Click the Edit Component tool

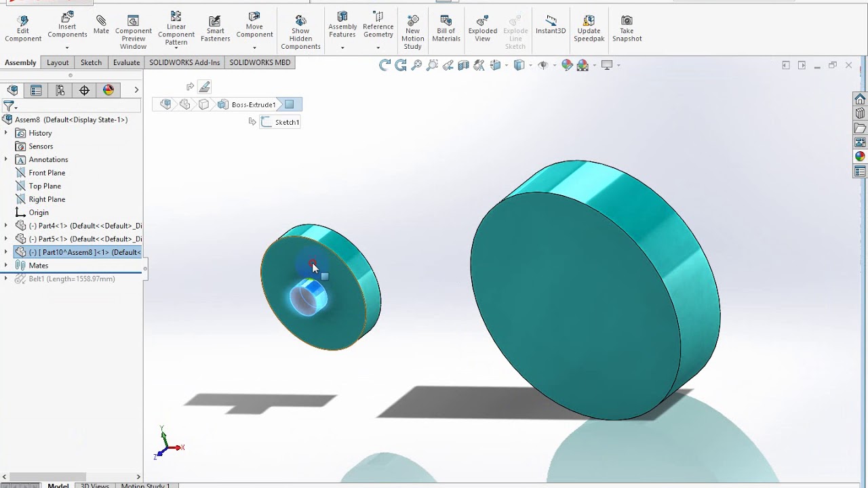click(x=23, y=29)
